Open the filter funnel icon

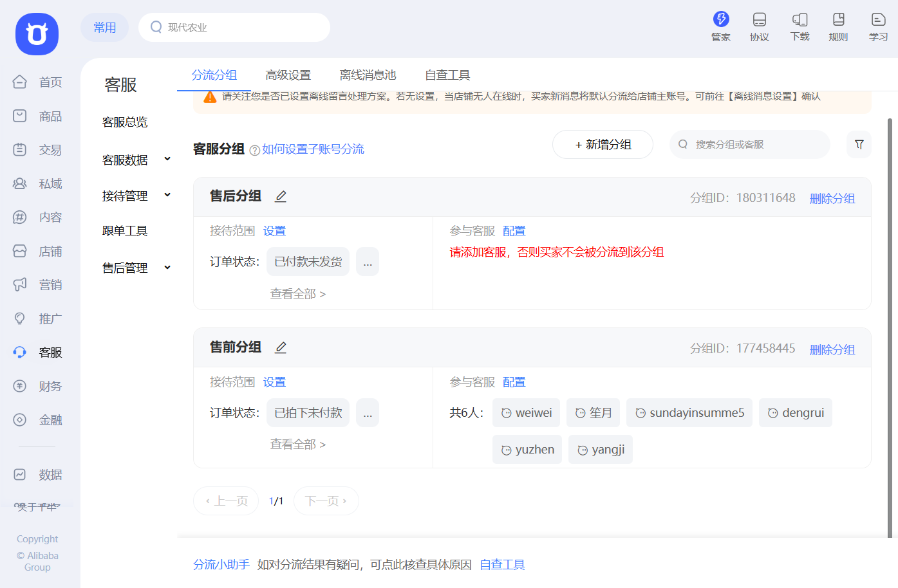[859, 144]
